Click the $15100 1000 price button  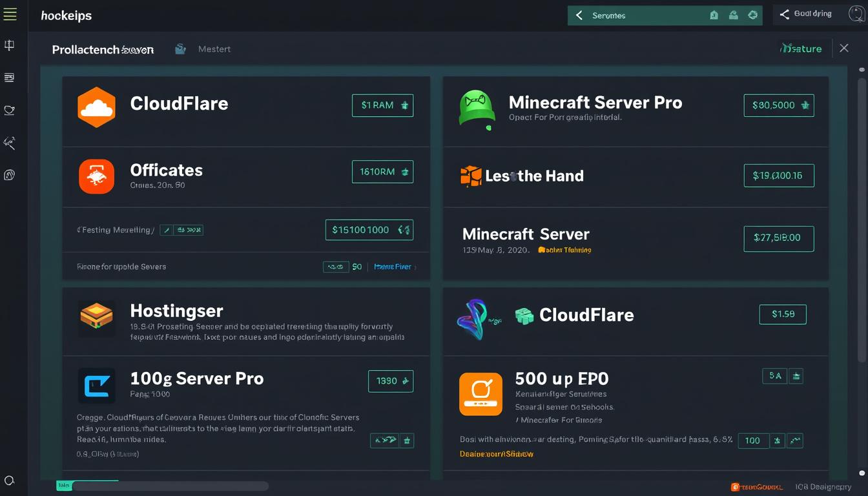(369, 230)
